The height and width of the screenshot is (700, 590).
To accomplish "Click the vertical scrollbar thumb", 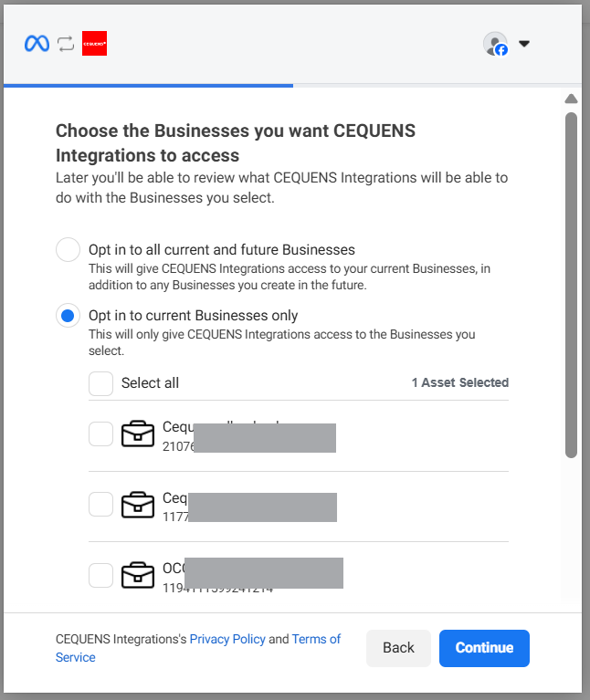I will pyautogui.click(x=571, y=285).
